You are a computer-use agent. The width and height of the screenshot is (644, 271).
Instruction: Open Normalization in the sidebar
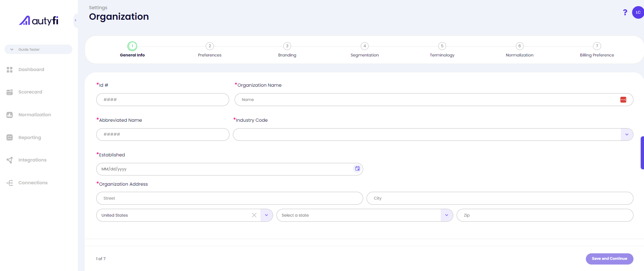(x=35, y=115)
